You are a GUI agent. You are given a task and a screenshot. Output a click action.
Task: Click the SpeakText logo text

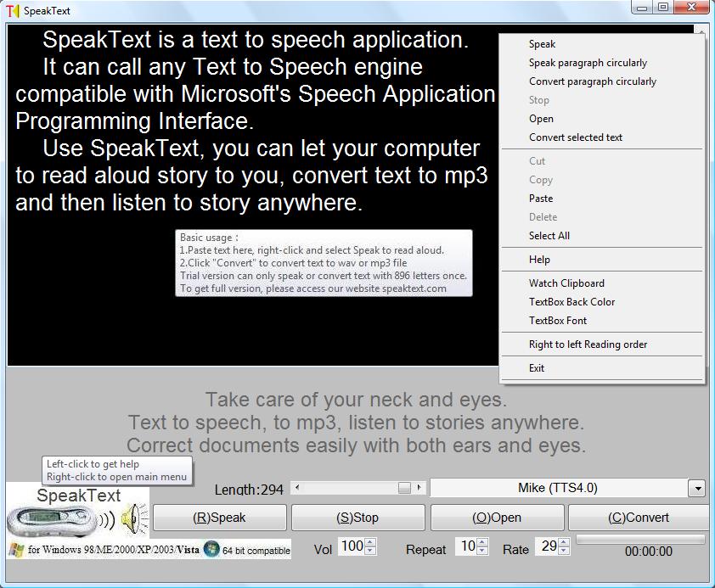click(x=78, y=496)
